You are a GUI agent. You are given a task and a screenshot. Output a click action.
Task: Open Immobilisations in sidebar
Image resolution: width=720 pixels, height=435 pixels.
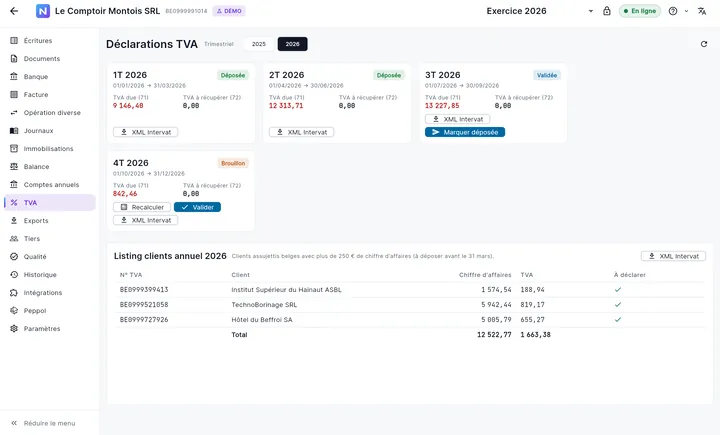tap(50, 148)
